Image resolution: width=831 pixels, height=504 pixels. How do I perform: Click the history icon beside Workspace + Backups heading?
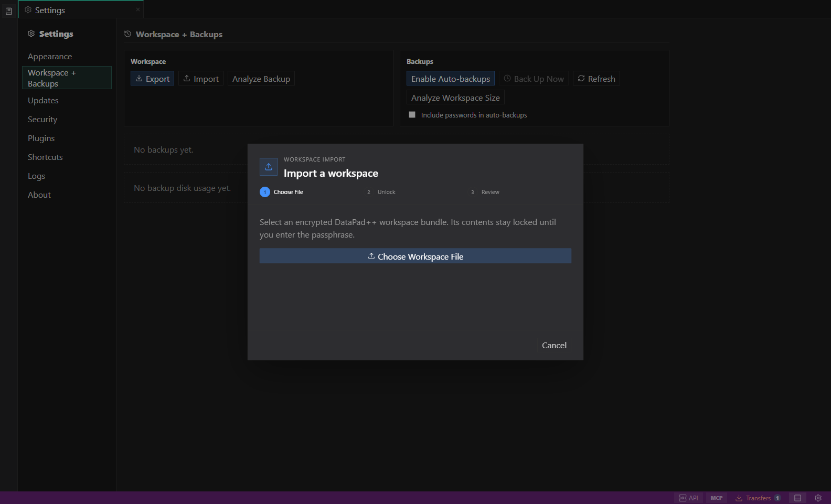pos(127,34)
